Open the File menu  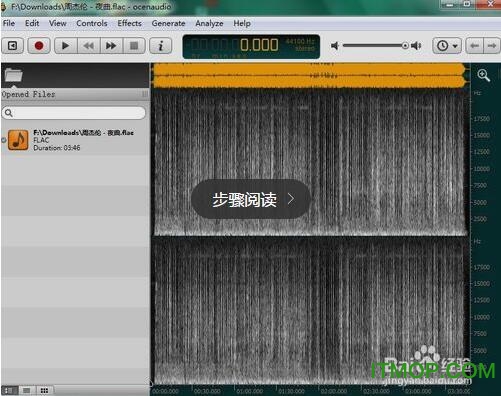point(9,23)
